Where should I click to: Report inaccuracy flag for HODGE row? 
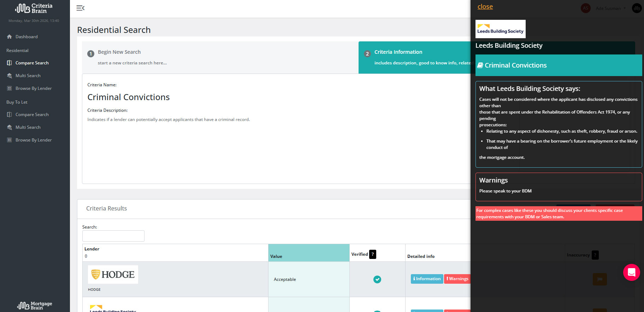(599, 279)
